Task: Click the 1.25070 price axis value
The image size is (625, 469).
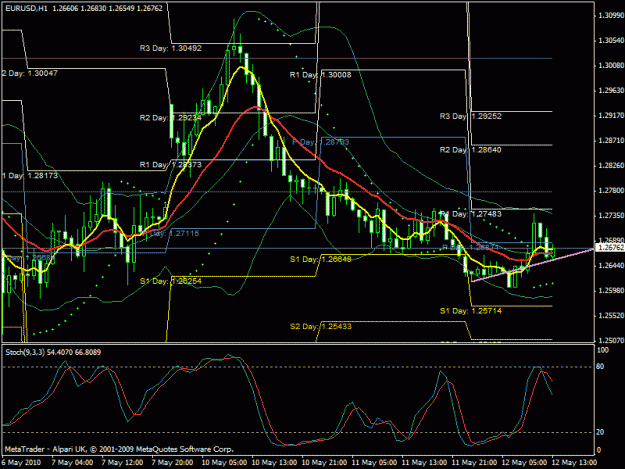Action: [x=611, y=341]
